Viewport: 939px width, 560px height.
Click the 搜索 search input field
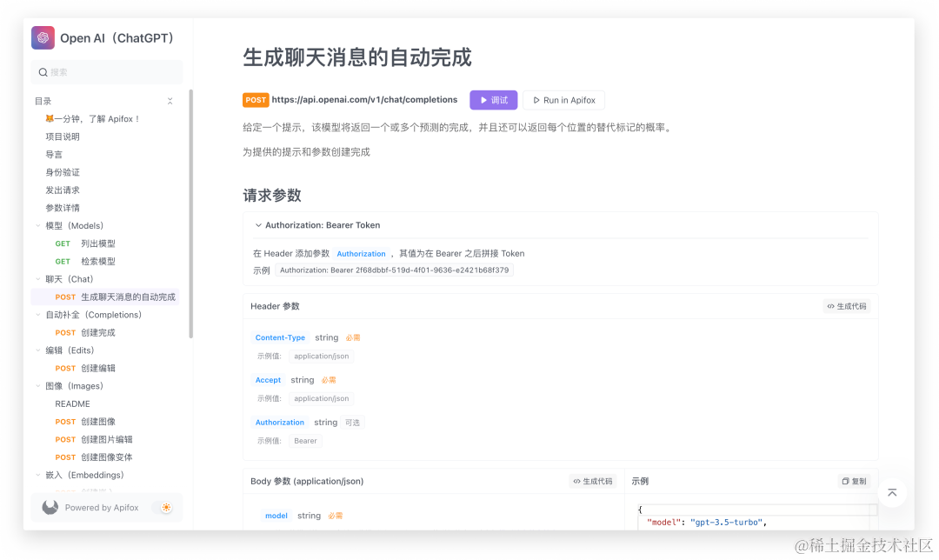[107, 72]
